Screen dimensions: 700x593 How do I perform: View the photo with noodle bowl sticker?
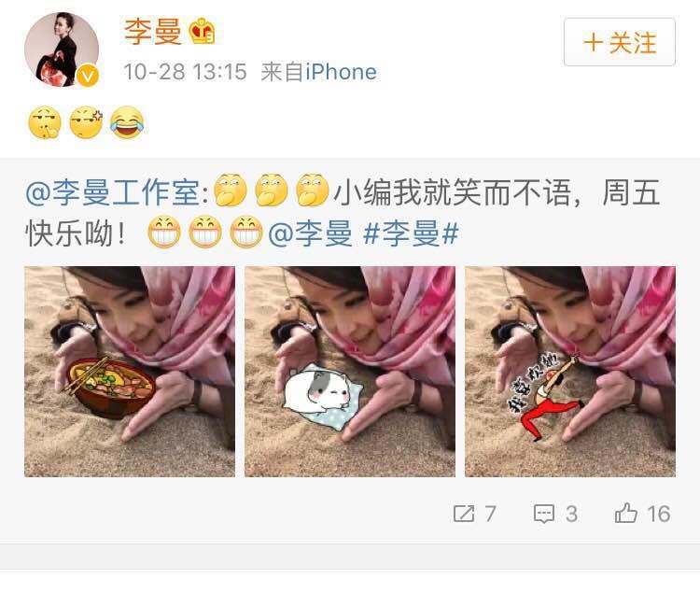coord(130,372)
